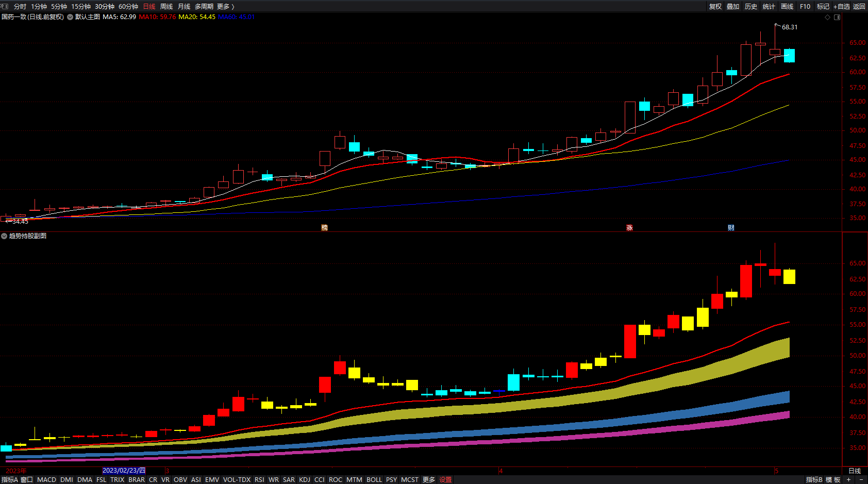Open the 历史 history button
Viewport: 868px width, 484px height.
pyautogui.click(x=751, y=6)
